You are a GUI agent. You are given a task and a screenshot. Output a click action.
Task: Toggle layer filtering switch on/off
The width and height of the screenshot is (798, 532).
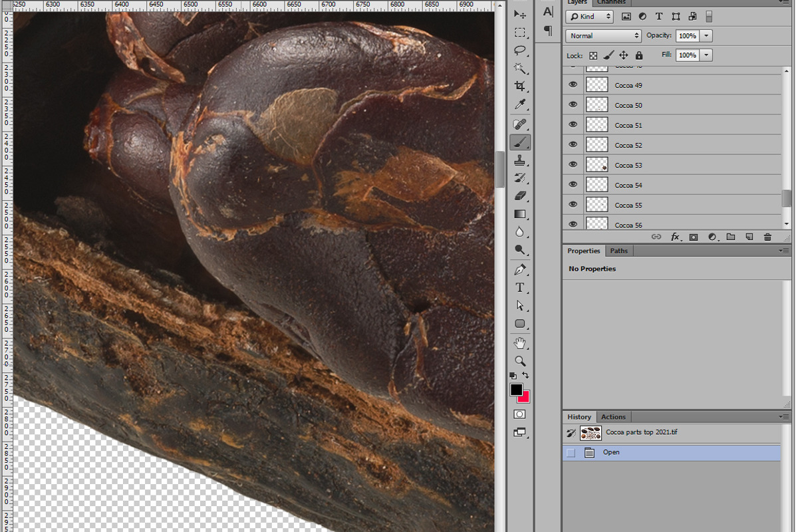pos(709,17)
